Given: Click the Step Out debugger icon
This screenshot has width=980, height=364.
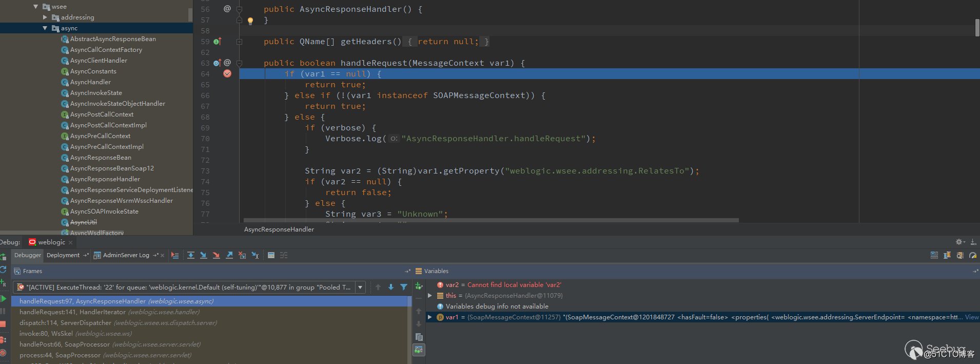Looking at the screenshot, I should [229, 255].
